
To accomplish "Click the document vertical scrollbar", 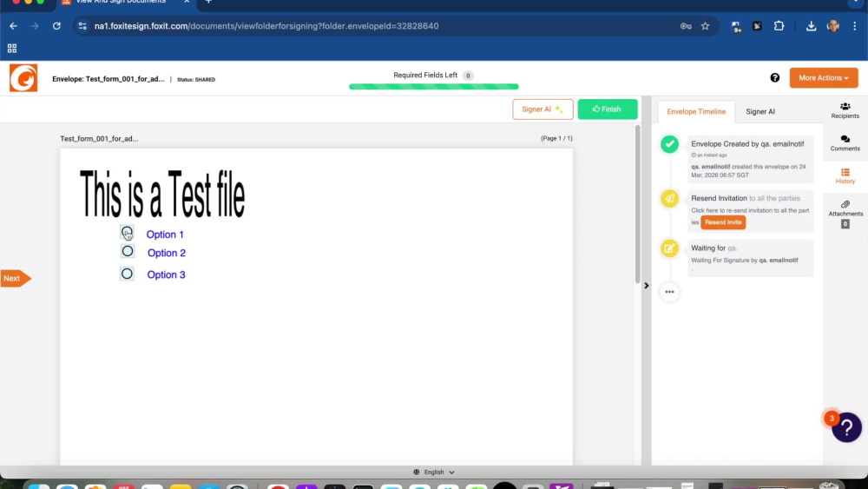I will 637,205.
